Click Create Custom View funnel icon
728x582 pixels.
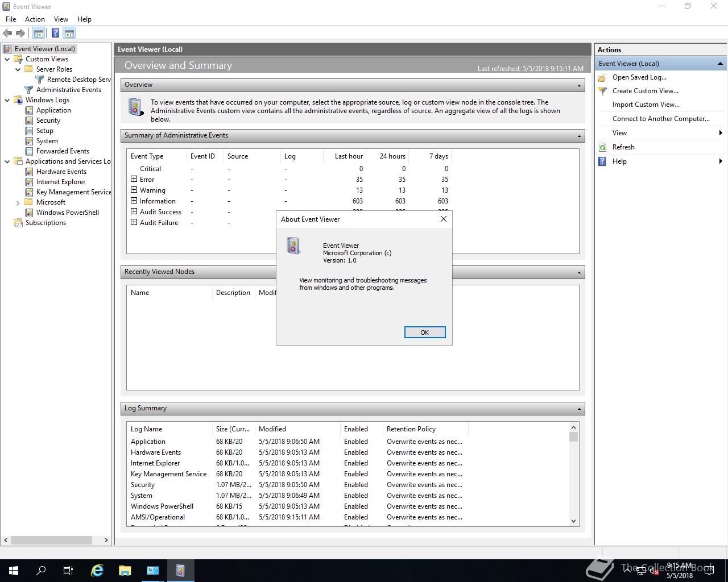pyautogui.click(x=603, y=91)
